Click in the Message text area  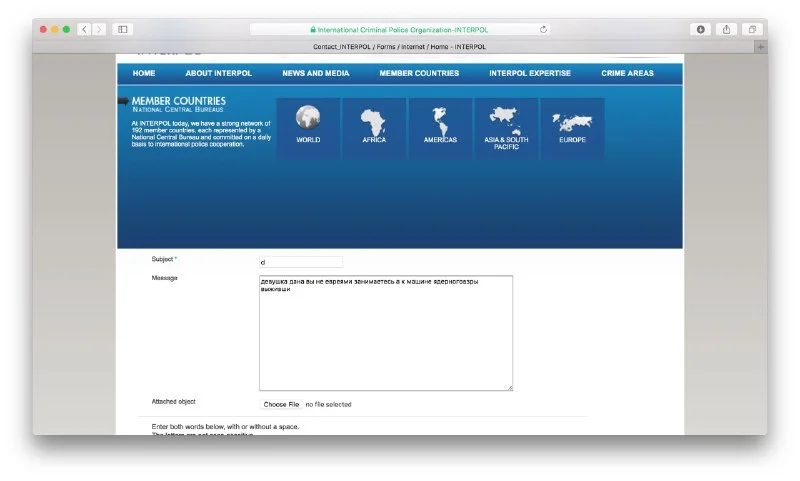(385, 340)
